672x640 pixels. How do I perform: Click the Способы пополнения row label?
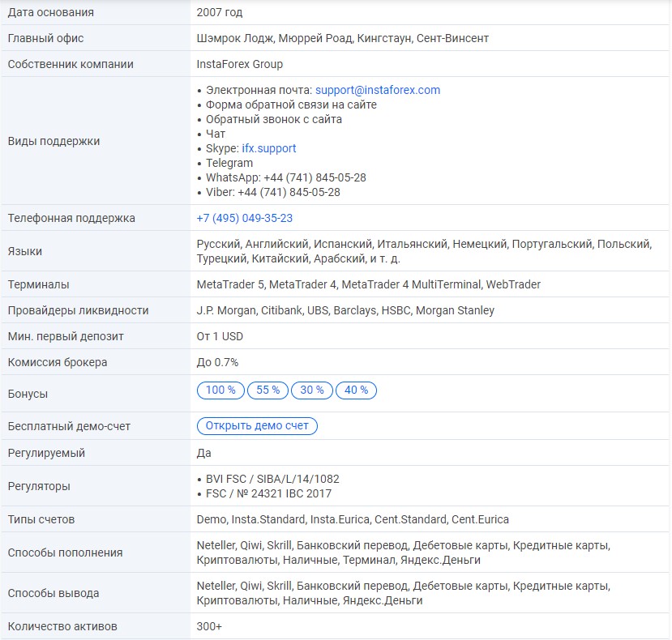click(65, 553)
